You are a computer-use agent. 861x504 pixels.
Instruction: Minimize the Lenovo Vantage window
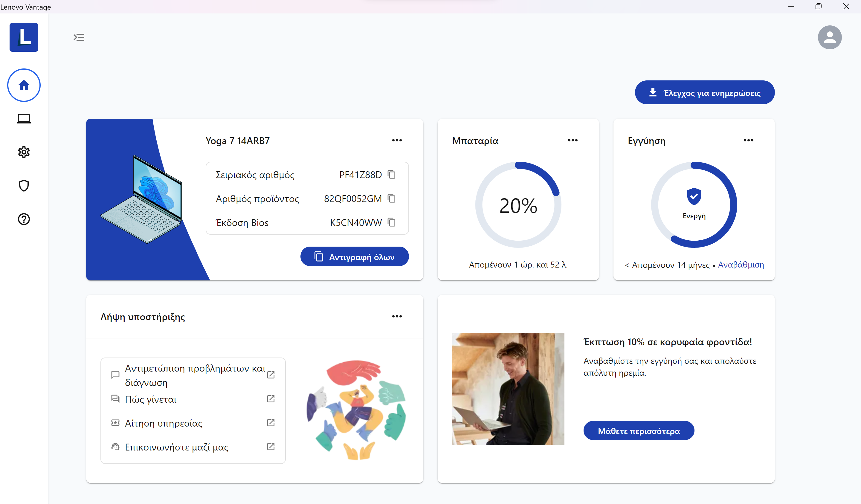coord(791,7)
